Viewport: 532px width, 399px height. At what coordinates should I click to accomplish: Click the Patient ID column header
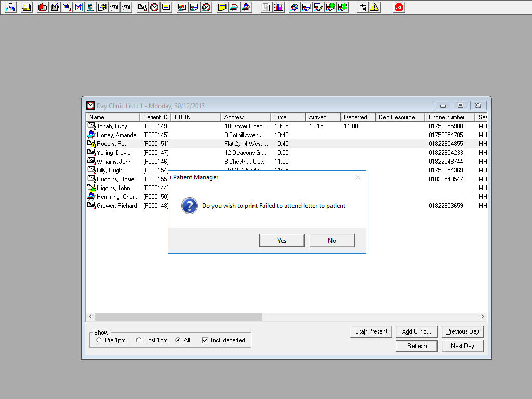click(x=155, y=117)
